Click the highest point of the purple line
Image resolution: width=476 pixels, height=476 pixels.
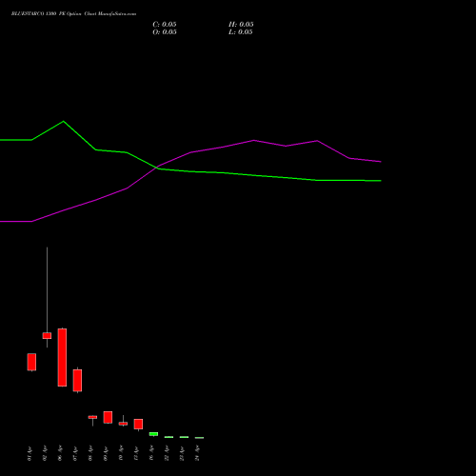pos(254,140)
